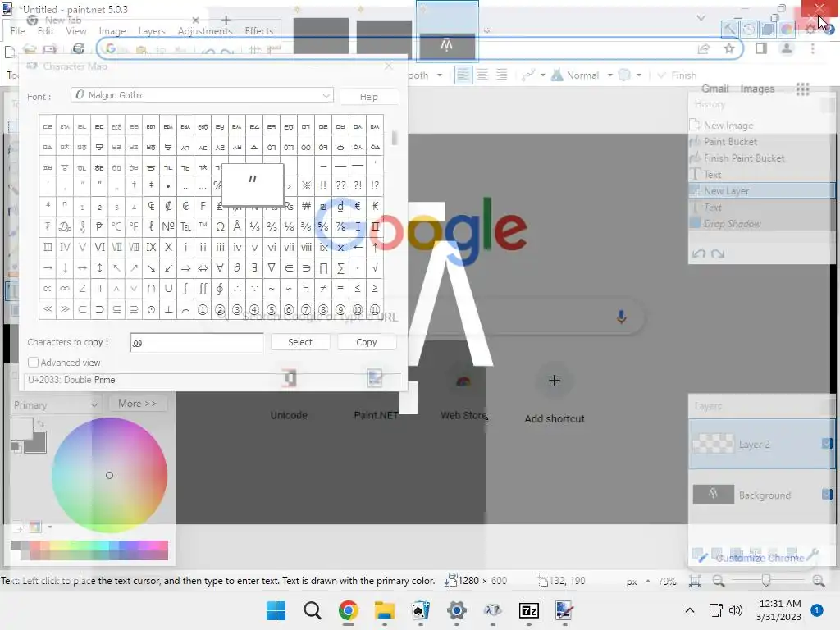Click the New file icon in toolbar
This screenshot has width=840, height=630.
point(9,52)
